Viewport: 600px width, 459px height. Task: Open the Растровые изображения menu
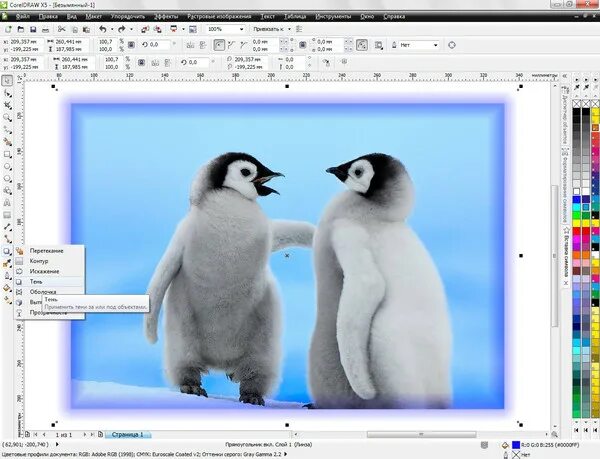pos(219,16)
